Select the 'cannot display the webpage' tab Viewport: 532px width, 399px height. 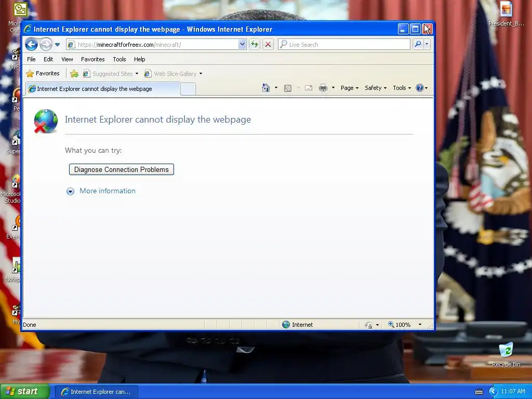(102, 89)
